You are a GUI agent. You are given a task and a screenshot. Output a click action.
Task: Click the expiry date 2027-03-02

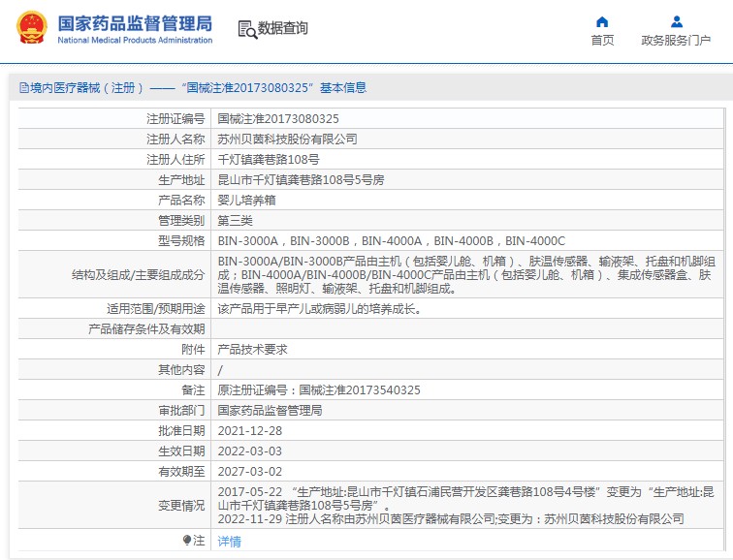[x=250, y=471]
